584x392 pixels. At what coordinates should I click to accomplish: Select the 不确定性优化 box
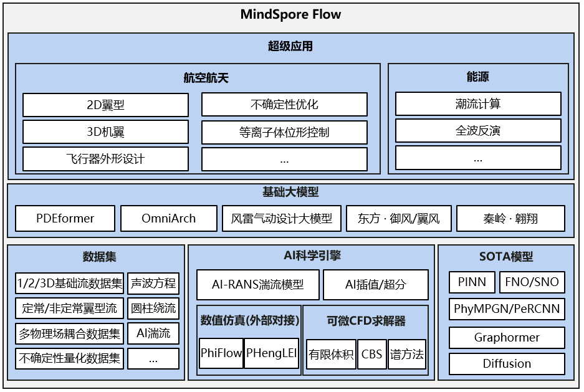pyautogui.click(x=284, y=105)
